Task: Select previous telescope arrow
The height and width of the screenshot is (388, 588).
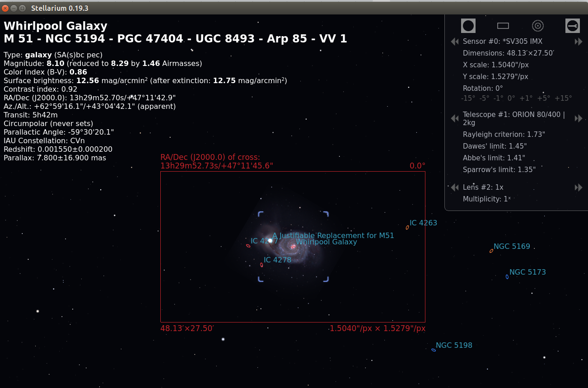Action: [455, 118]
